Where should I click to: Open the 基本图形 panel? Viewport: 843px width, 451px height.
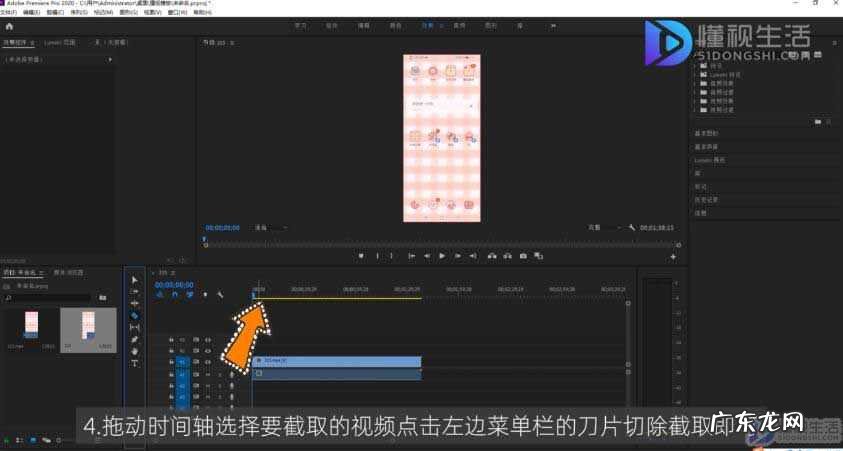[706, 133]
